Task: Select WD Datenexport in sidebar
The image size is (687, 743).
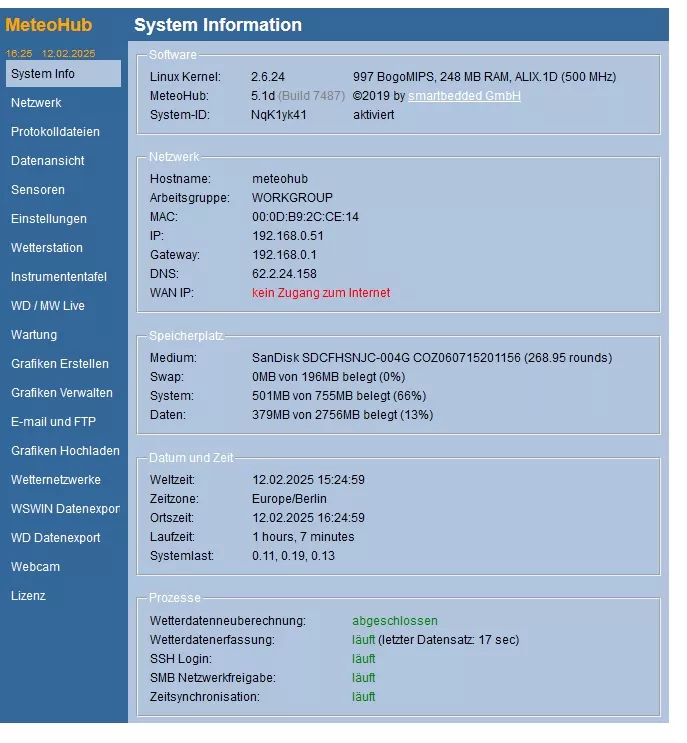Action: (x=55, y=538)
